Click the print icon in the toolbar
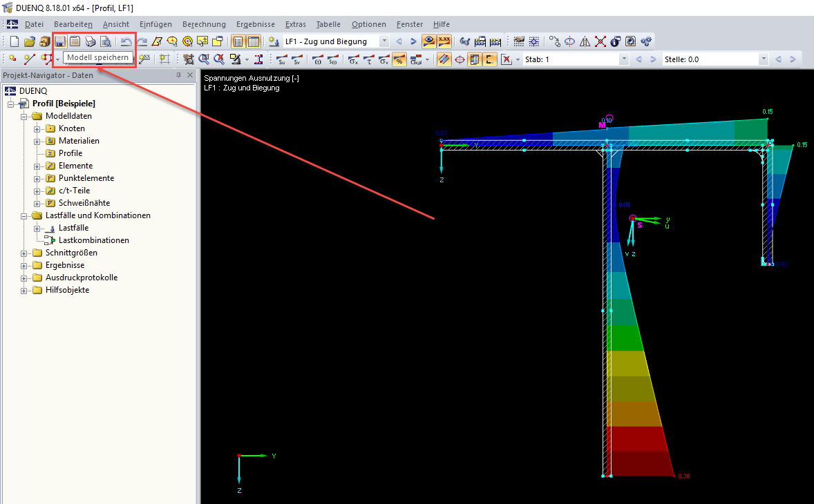The height and width of the screenshot is (504, 814). (x=90, y=41)
